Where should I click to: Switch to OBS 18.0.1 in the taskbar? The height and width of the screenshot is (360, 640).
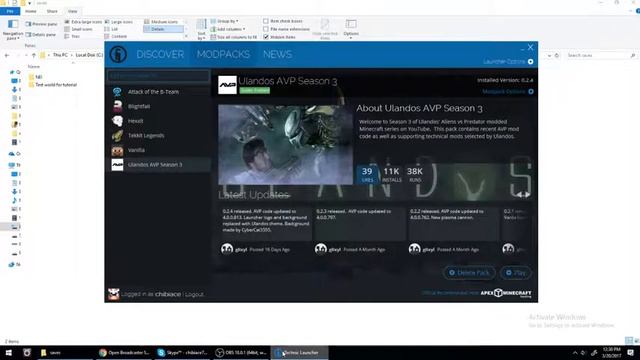coord(241,353)
